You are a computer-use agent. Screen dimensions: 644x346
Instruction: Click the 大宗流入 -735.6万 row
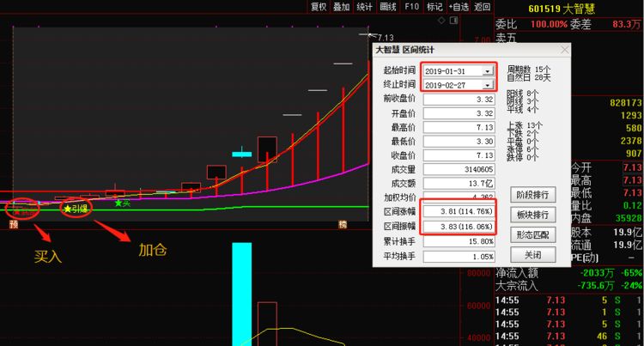pyautogui.click(x=568, y=285)
